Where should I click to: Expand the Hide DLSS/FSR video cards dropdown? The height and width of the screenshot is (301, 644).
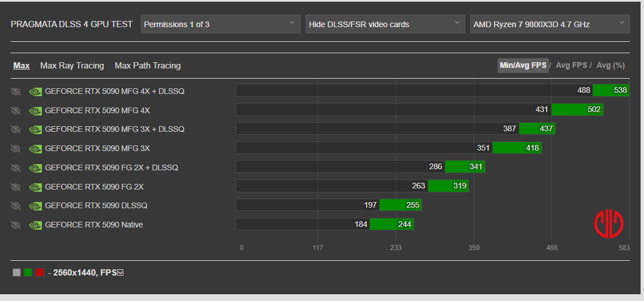(385, 24)
